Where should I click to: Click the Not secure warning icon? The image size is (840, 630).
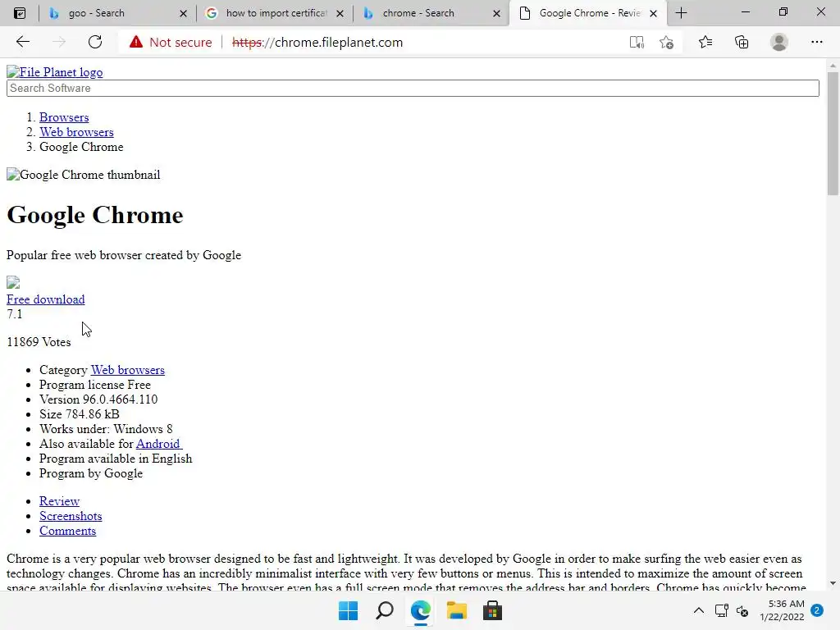coord(136,42)
